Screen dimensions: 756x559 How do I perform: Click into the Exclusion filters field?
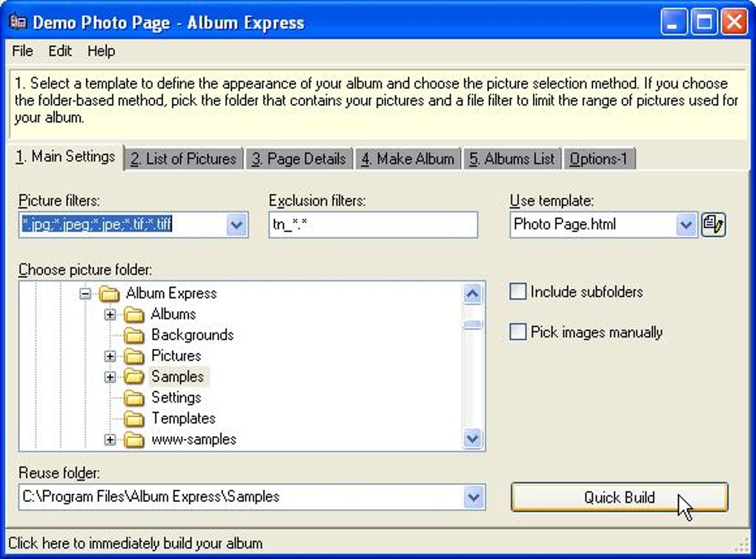373,225
